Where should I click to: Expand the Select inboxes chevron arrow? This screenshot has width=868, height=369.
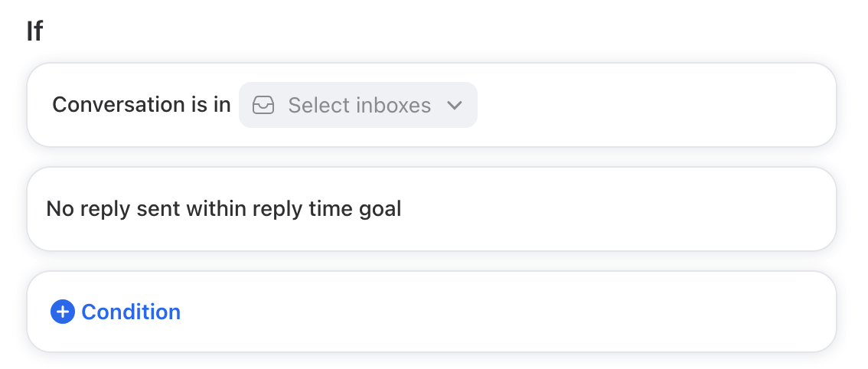pyautogui.click(x=455, y=106)
